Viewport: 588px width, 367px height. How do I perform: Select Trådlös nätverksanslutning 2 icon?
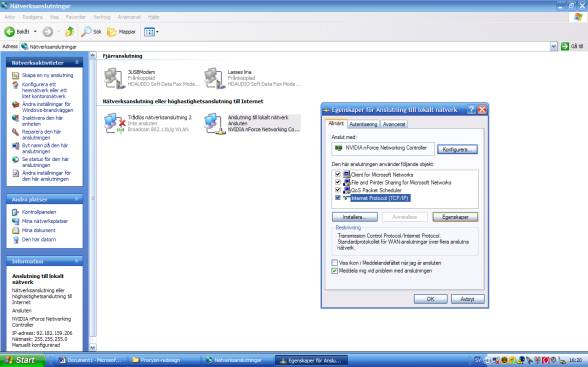(x=114, y=123)
